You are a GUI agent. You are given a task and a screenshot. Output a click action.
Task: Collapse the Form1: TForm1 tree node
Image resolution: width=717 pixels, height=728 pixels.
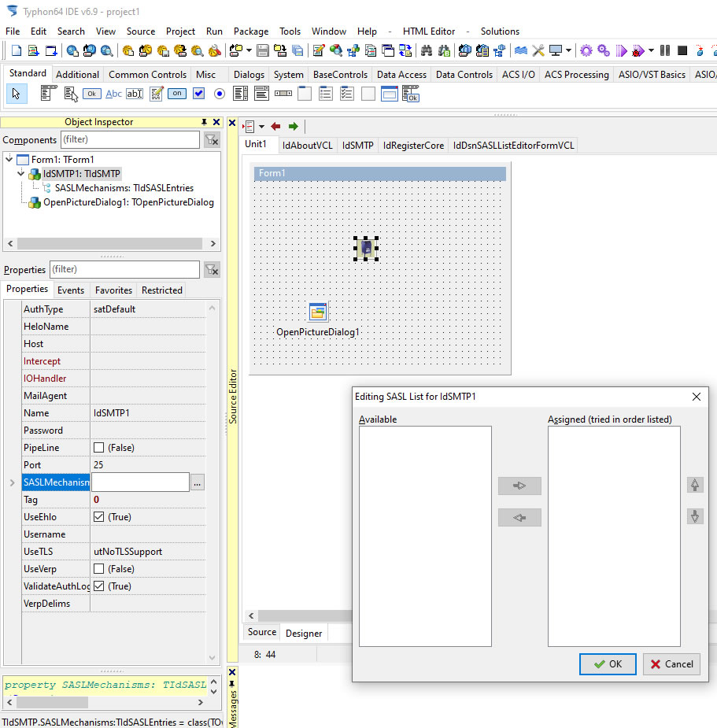[x=9, y=159]
